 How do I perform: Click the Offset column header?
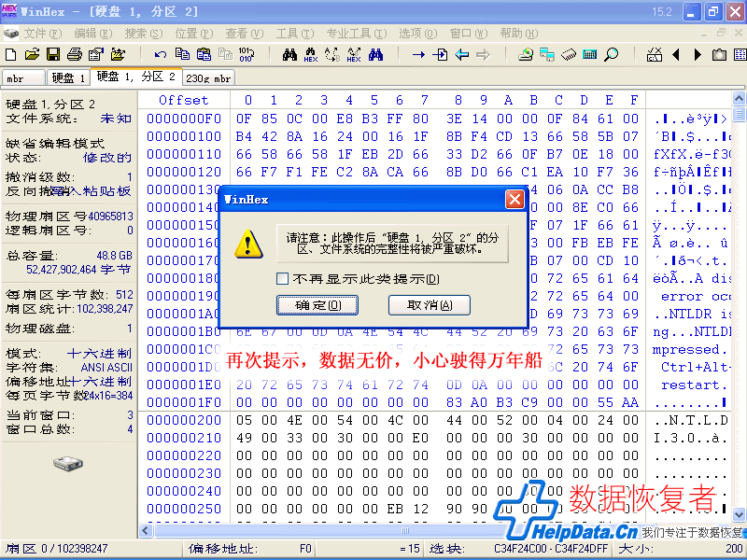click(x=183, y=100)
